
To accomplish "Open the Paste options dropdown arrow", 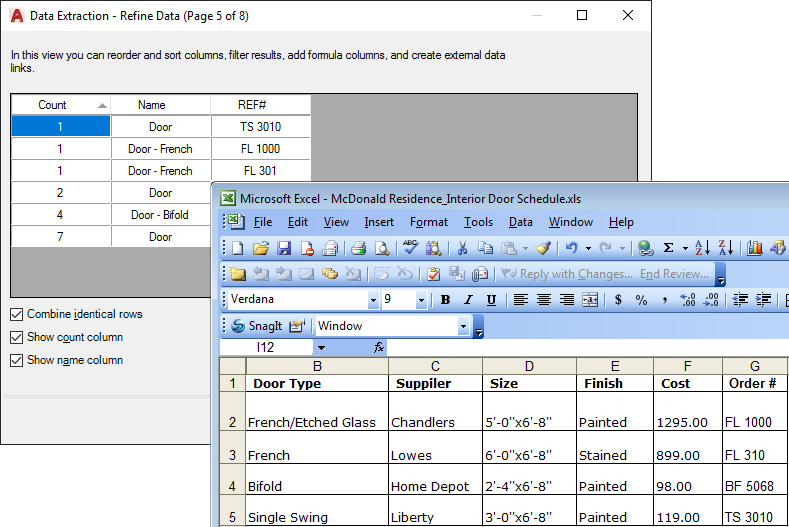I will click(525, 248).
